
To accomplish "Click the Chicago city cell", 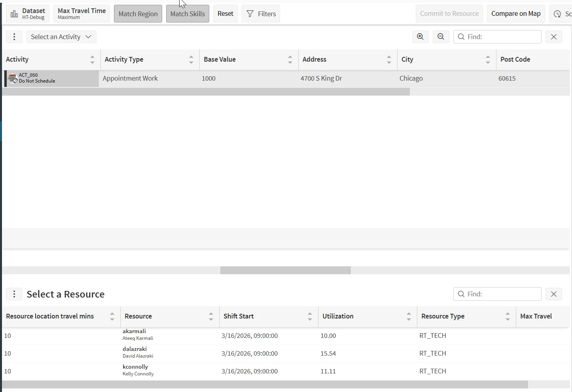I will pos(411,78).
